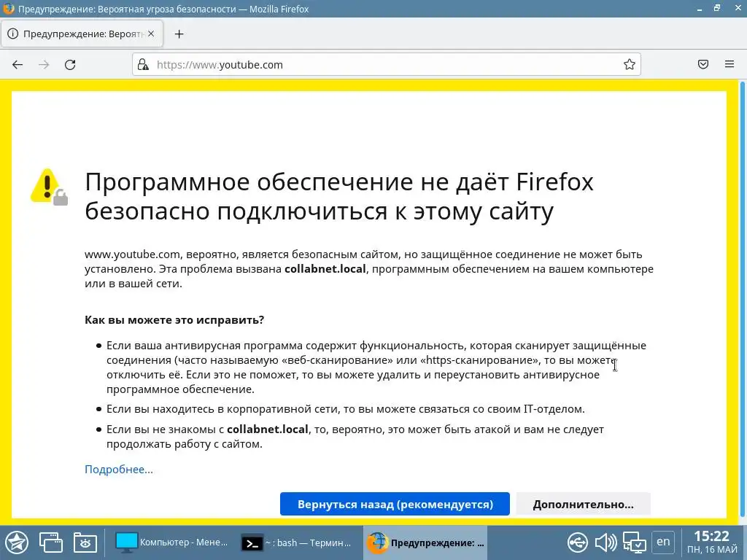Click the heading 'Программное обеспечение не даёт Firefox'
The image size is (747, 560).
tap(339, 182)
